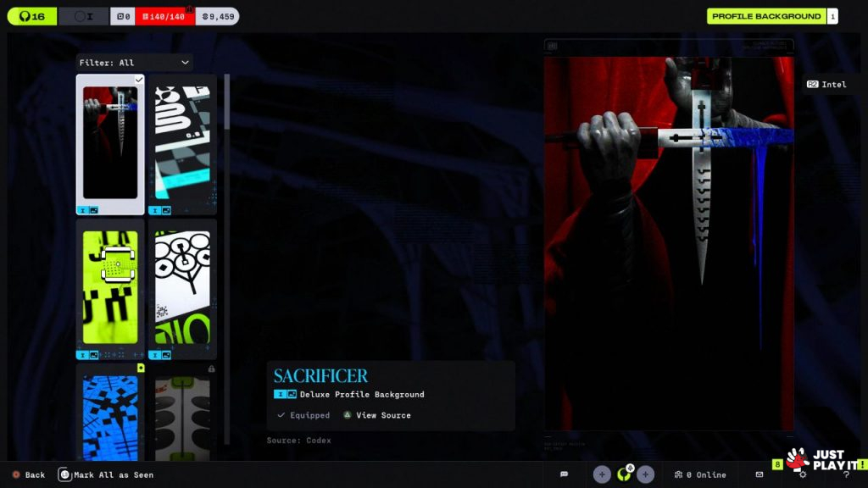Click the lock icon on the grey background
This screenshot has height=488, width=868.
211,369
